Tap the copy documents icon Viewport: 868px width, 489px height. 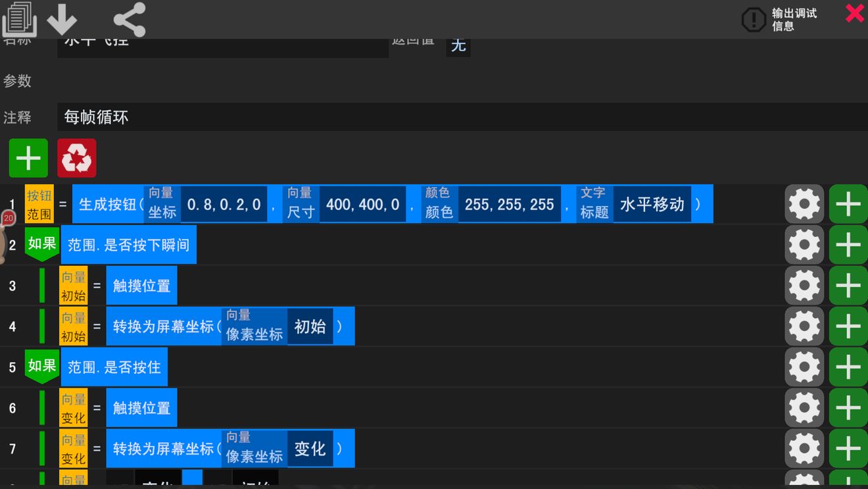coord(20,19)
